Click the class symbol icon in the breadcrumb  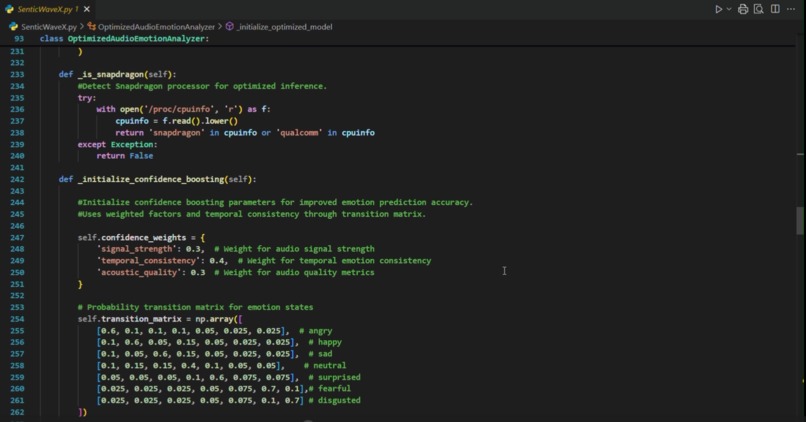(91, 26)
